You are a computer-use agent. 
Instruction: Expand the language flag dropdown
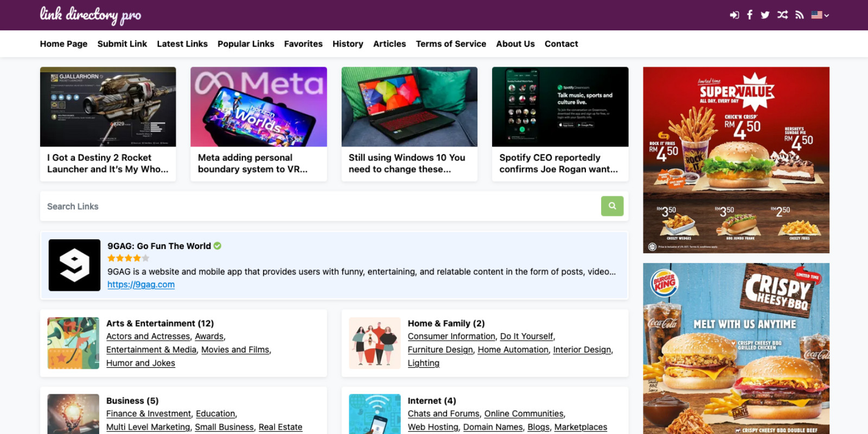coord(820,15)
